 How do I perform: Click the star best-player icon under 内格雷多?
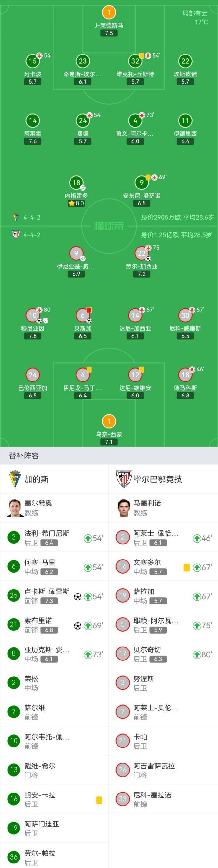click(71, 203)
